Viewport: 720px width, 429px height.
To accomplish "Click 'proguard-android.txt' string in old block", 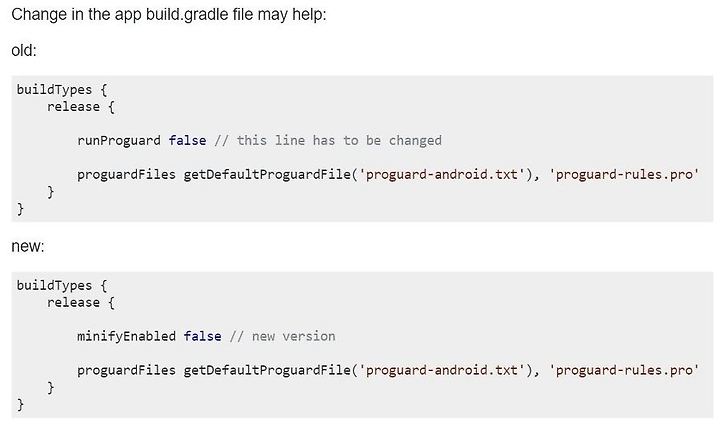I will [x=442, y=175].
